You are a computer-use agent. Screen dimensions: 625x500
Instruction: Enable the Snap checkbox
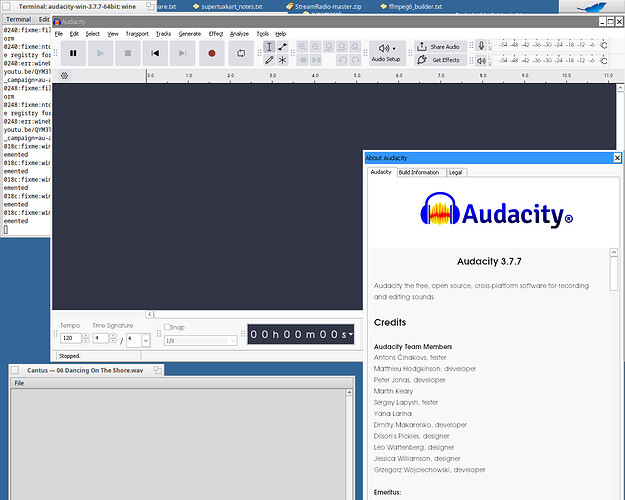click(167, 327)
